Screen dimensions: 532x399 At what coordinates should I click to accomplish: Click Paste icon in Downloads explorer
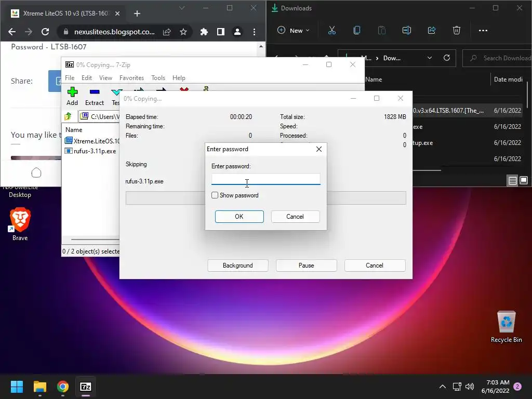(x=382, y=31)
